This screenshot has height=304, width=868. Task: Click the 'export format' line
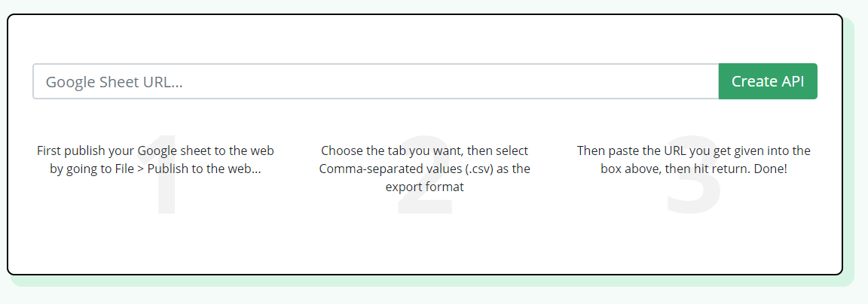coord(425,187)
